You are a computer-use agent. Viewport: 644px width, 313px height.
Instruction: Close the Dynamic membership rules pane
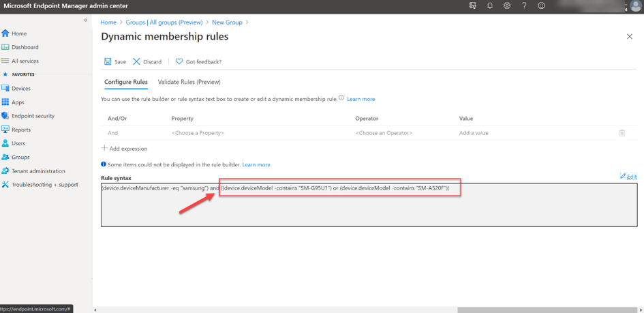tap(629, 37)
